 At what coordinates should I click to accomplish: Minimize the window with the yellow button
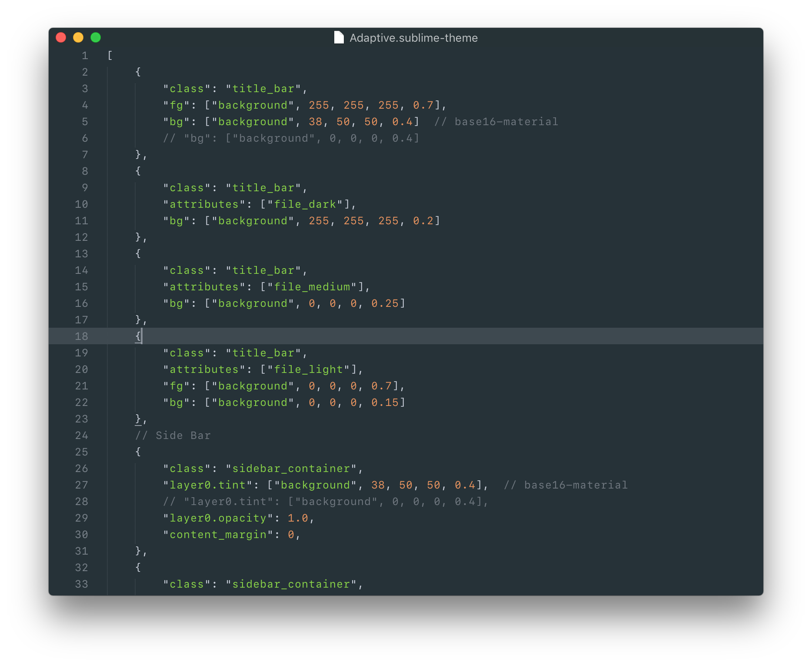(x=78, y=38)
